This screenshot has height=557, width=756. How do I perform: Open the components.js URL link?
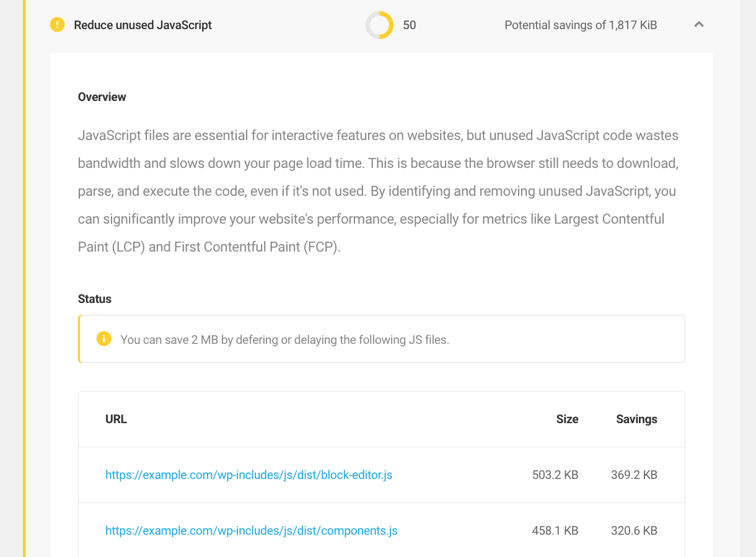point(252,531)
